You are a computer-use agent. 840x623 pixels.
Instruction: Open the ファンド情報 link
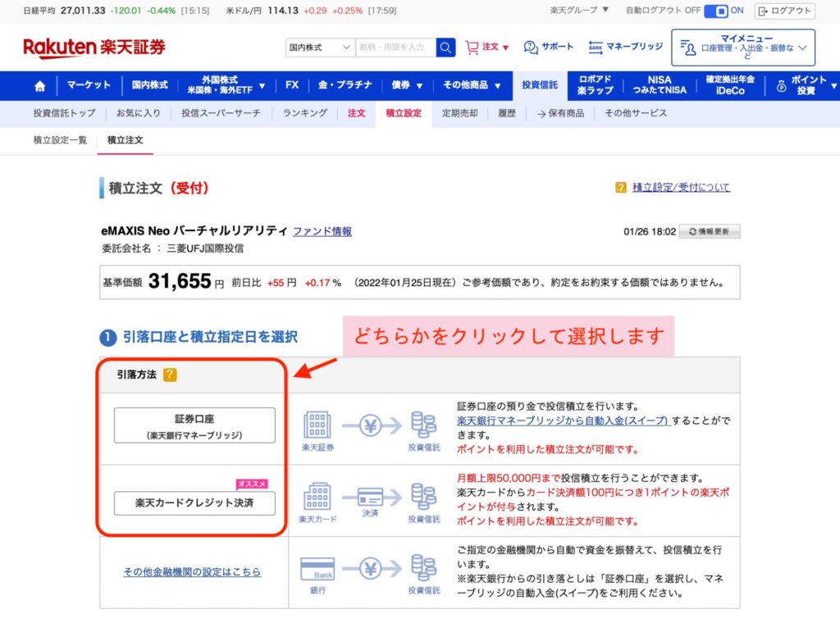(322, 231)
